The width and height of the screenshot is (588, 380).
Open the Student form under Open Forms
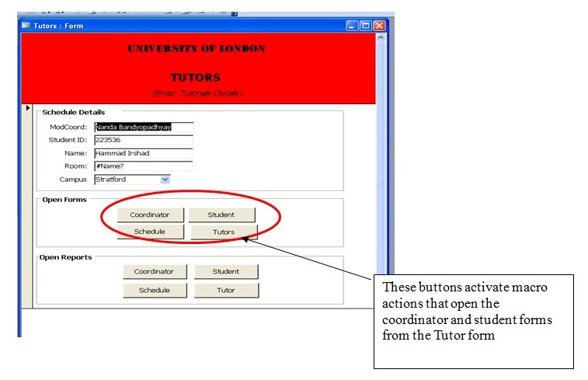pos(221,214)
